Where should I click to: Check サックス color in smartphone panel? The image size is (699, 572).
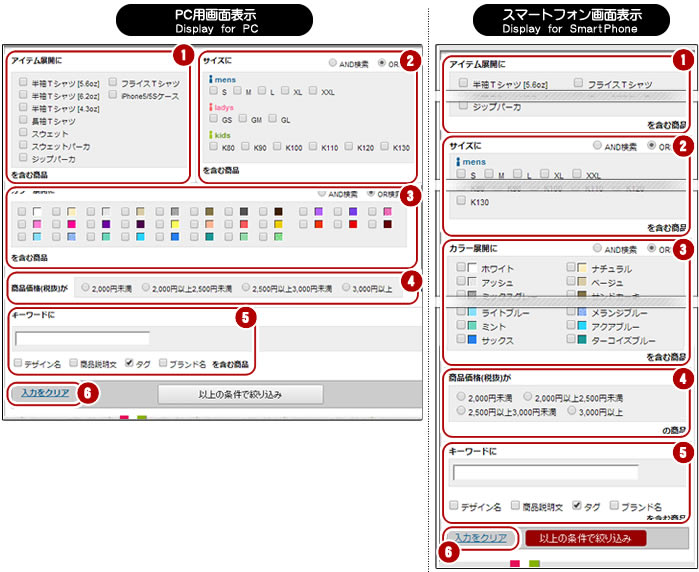(461, 339)
